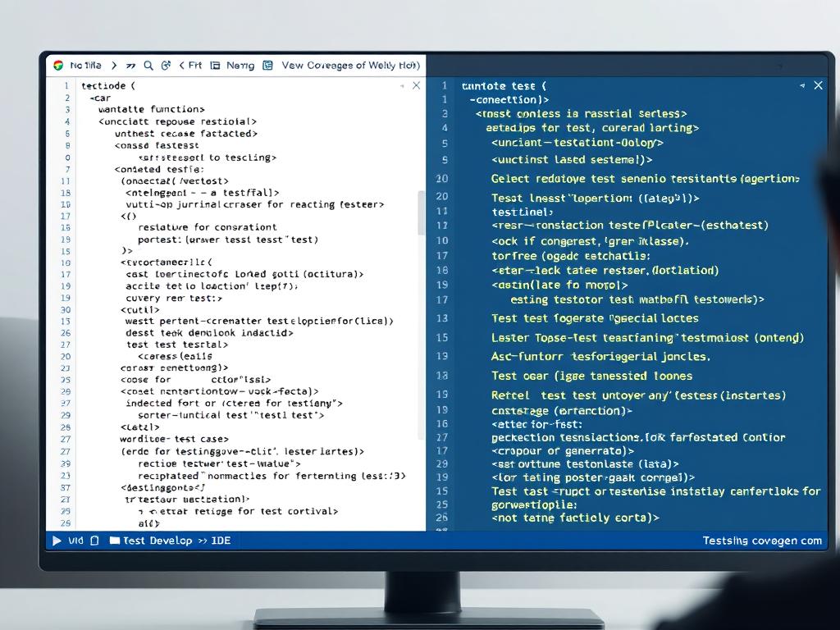Click '<unciant—testationt-Oolory>' line

(x=577, y=143)
